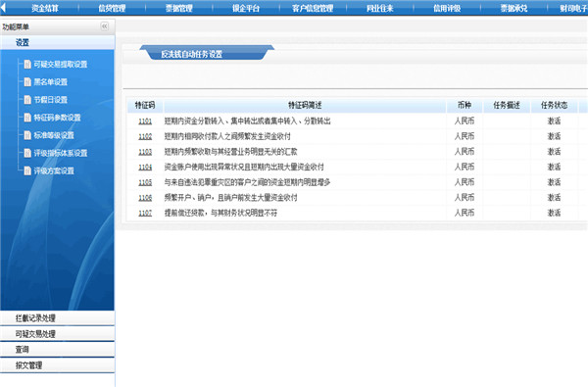Open the 信贷管理 top menu
The width and height of the screenshot is (588, 387).
click(x=112, y=8)
